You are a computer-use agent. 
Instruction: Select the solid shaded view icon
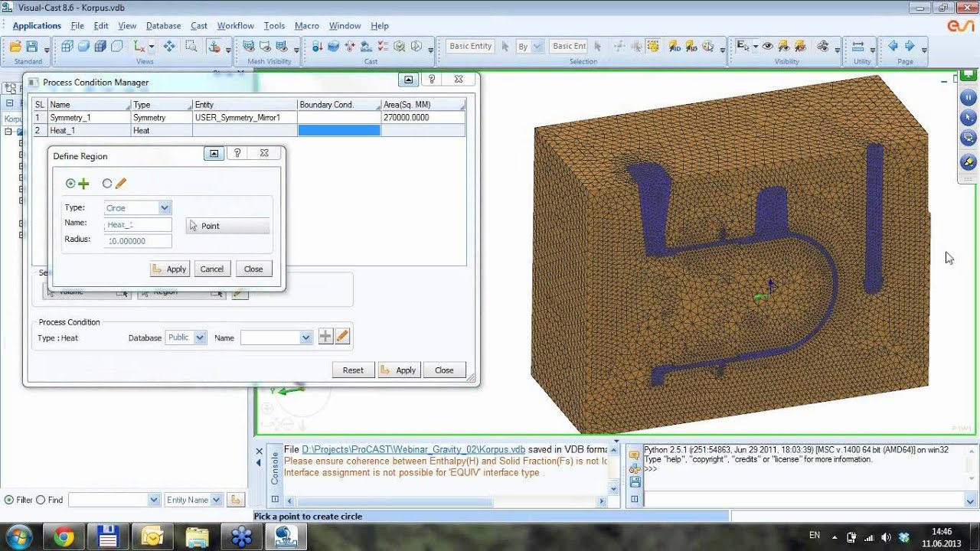coord(83,47)
